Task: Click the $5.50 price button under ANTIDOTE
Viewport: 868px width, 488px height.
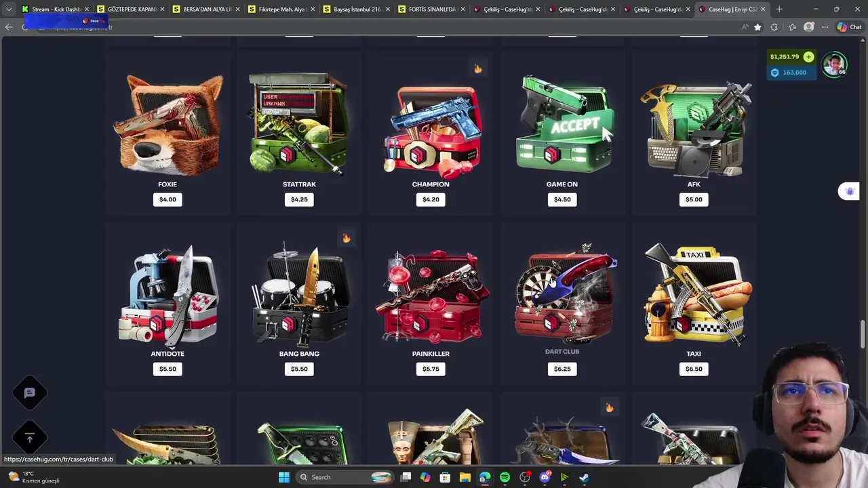Action: (x=167, y=369)
